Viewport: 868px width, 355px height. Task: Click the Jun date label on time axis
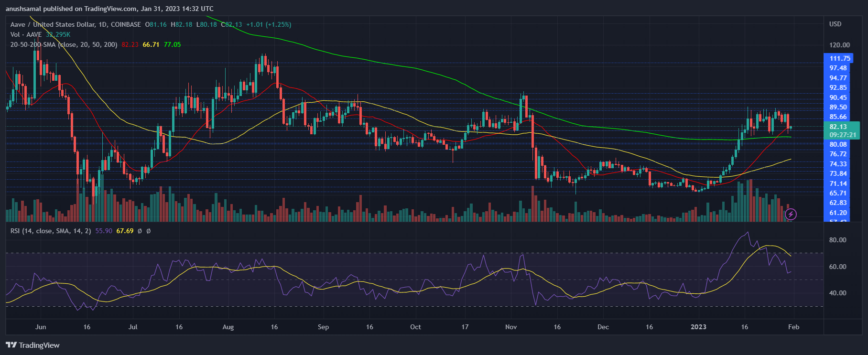[x=41, y=327]
